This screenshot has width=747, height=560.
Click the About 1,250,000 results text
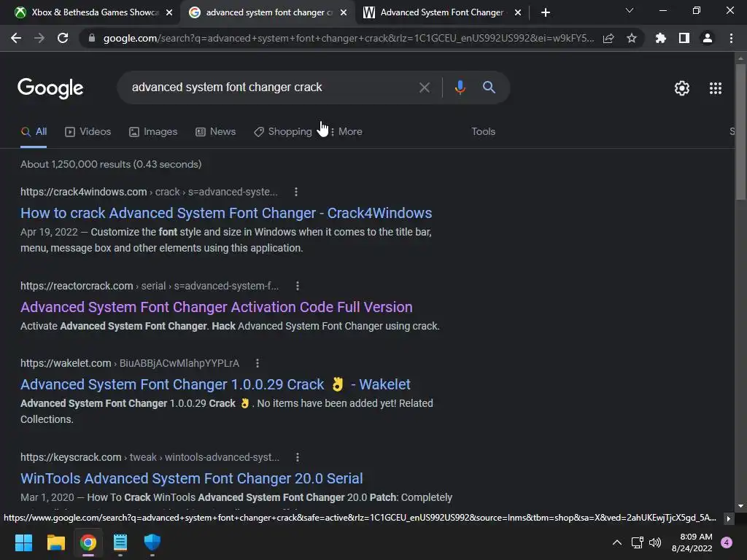click(111, 164)
